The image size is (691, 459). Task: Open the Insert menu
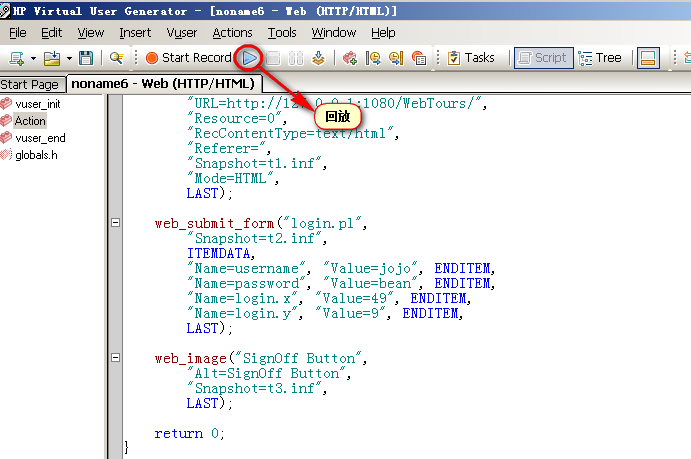coord(135,33)
